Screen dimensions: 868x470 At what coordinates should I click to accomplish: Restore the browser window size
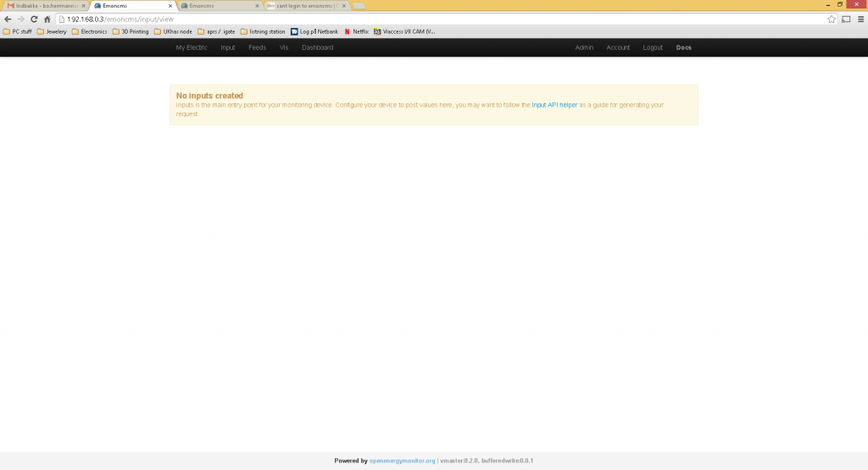(x=840, y=5)
